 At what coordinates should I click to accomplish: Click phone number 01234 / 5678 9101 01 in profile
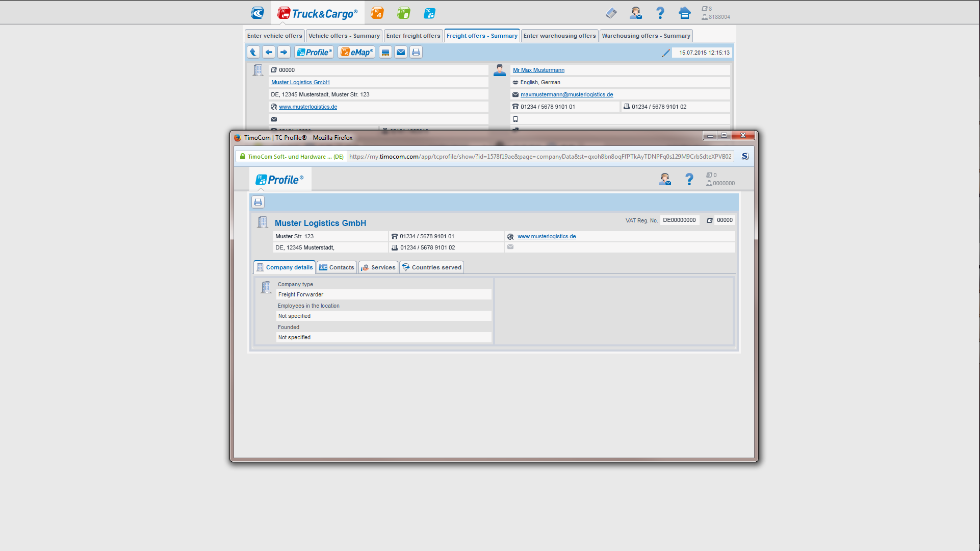click(427, 236)
